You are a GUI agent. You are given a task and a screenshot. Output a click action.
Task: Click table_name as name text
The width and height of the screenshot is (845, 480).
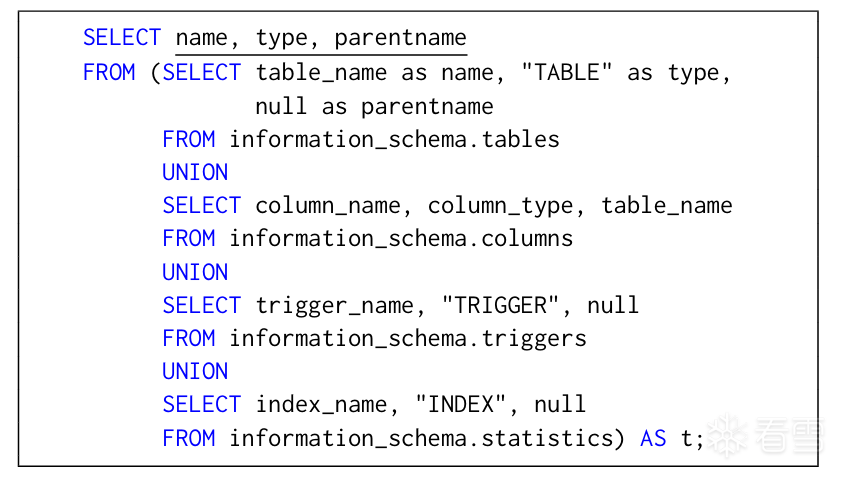pos(374,73)
